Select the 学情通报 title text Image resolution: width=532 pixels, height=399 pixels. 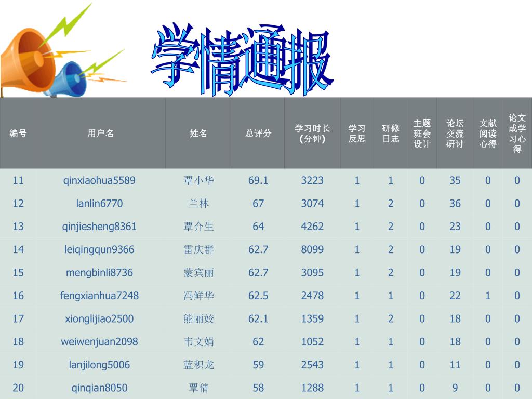(x=242, y=60)
